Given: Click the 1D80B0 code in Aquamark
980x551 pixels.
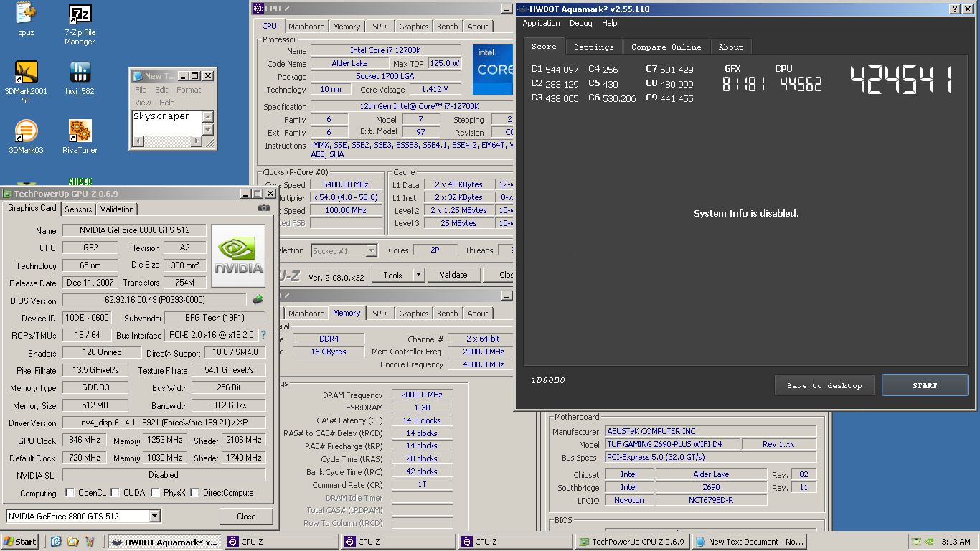Looking at the screenshot, I should coord(548,380).
